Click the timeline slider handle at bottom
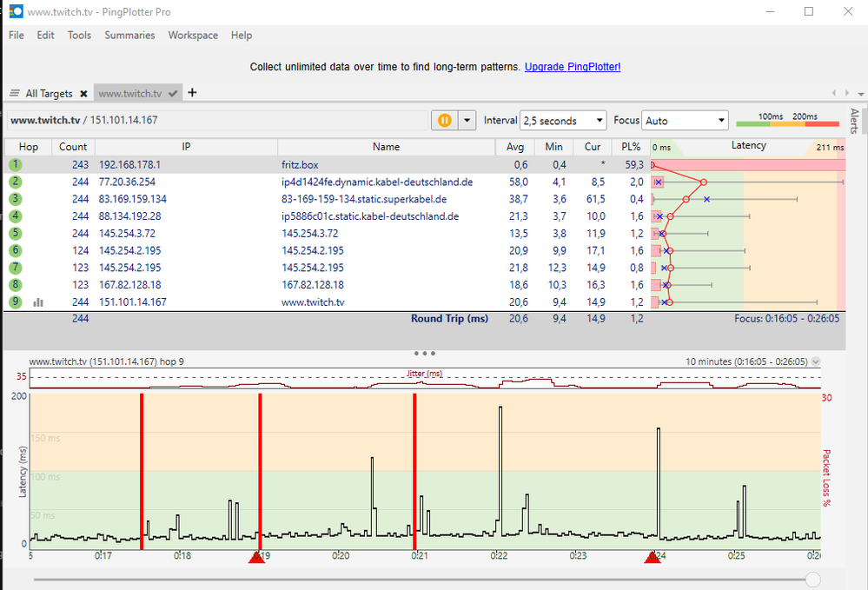This screenshot has width=868, height=590. [812, 579]
